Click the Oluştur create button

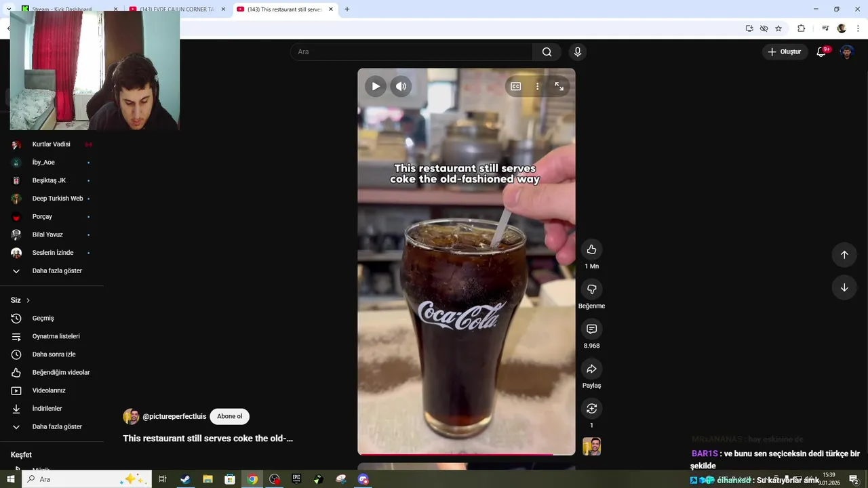(x=785, y=52)
